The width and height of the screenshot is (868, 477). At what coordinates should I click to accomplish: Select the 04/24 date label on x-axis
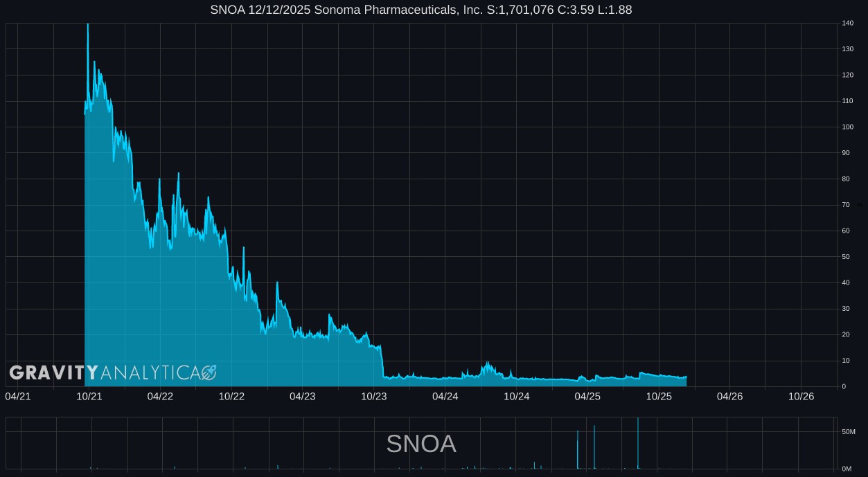445,396
